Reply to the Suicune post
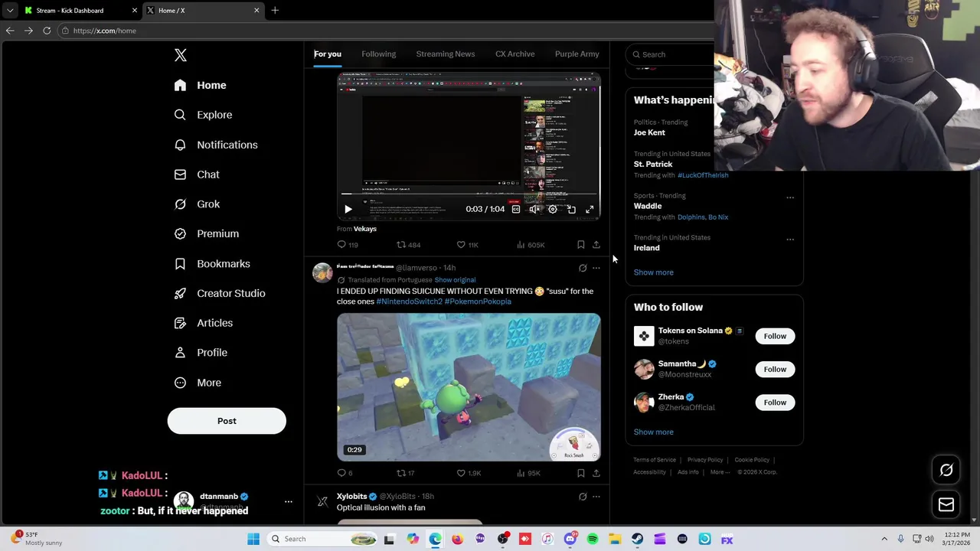Viewport: 980px width, 551px height. tap(345, 473)
